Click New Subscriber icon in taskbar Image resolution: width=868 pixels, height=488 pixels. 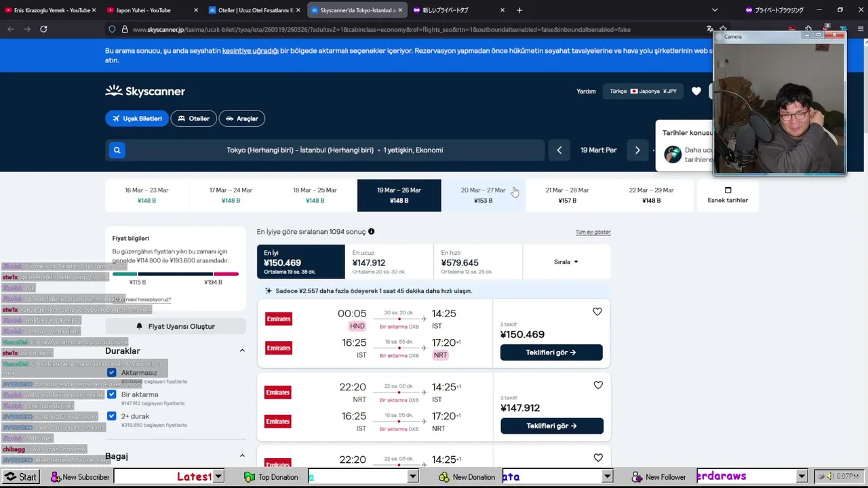pyautogui.click(x=56, y=477)
